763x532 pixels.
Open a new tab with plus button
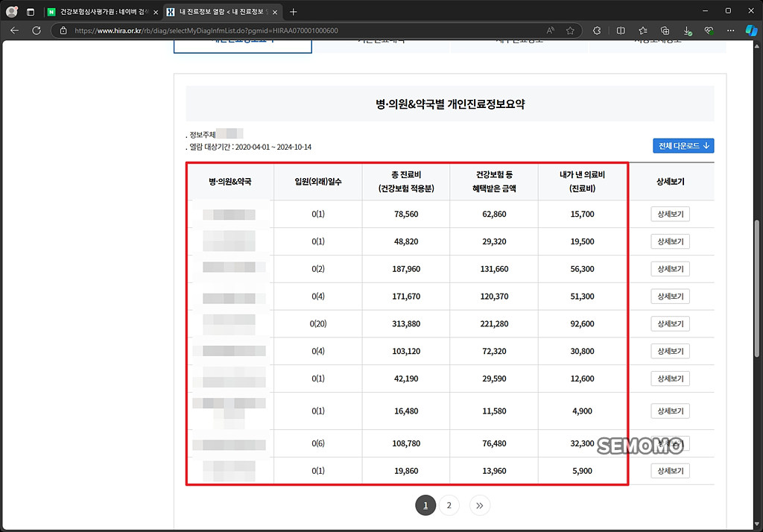pos(293,12)
